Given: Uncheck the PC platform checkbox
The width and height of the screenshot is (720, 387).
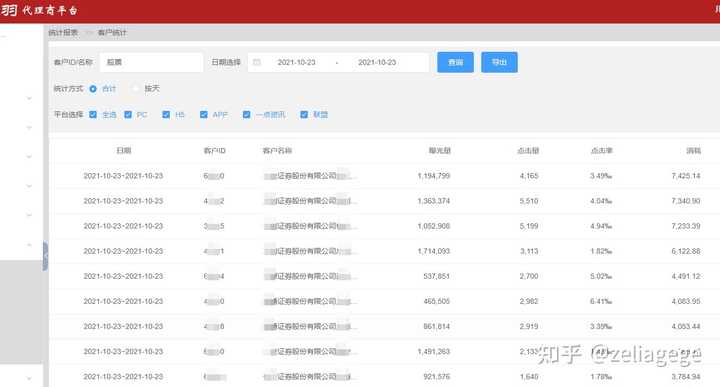Looking at the screenshot, I should (128, 114).
